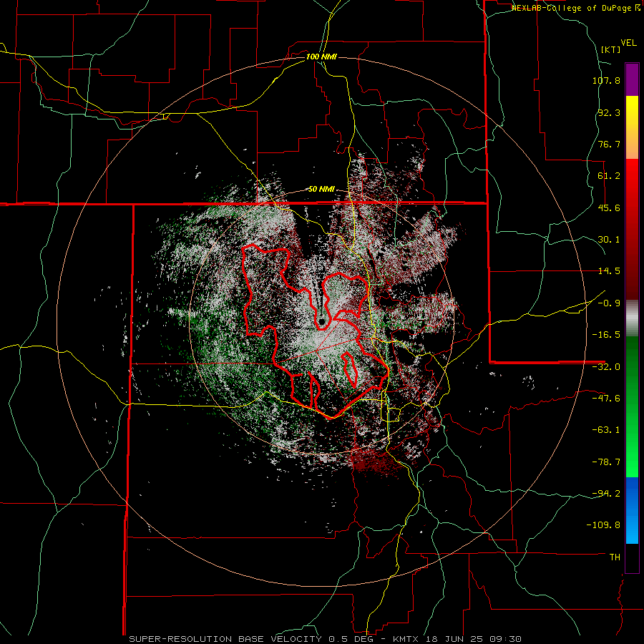Click the purple segment of the color bar

pos(632,80)
